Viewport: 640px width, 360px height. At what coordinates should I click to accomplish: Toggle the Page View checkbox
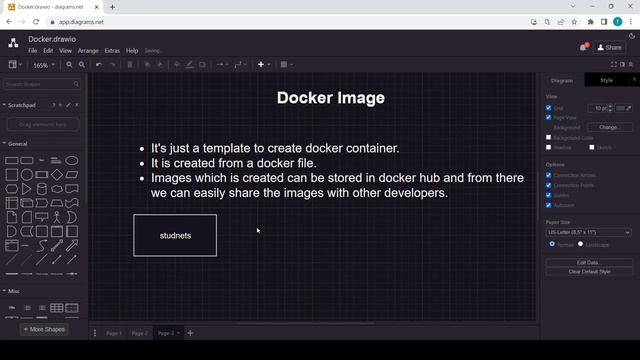coord(549,117)
